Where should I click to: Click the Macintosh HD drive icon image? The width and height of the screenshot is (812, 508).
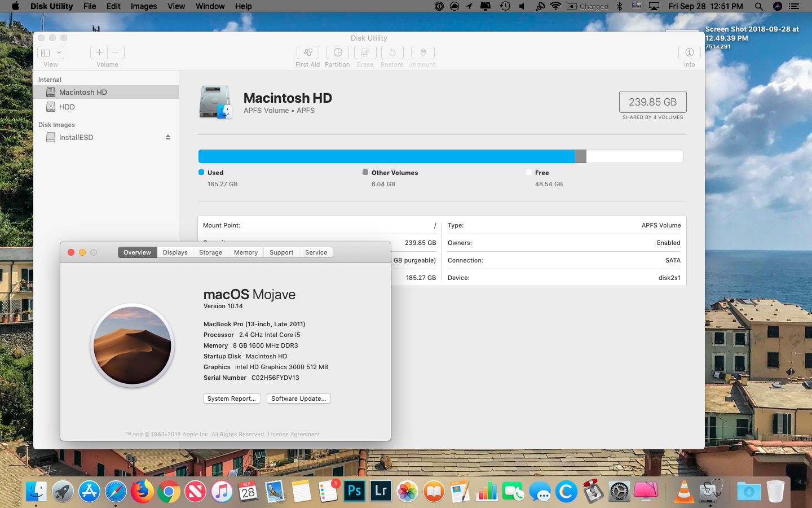pos(215,102)
